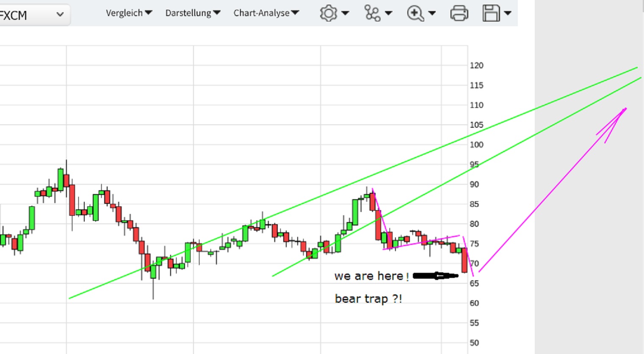Viewport: 644px width, 354px height.
Task: Open the Chart-Analyse menu
Action: pyautogui.click(x=266, y=13)
